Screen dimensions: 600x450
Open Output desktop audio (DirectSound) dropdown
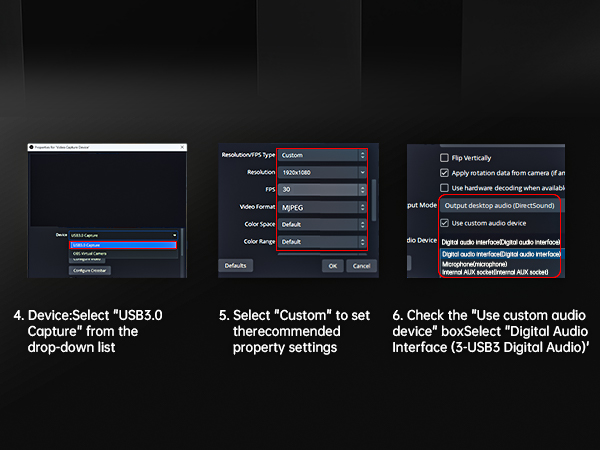tap(502, 205)
